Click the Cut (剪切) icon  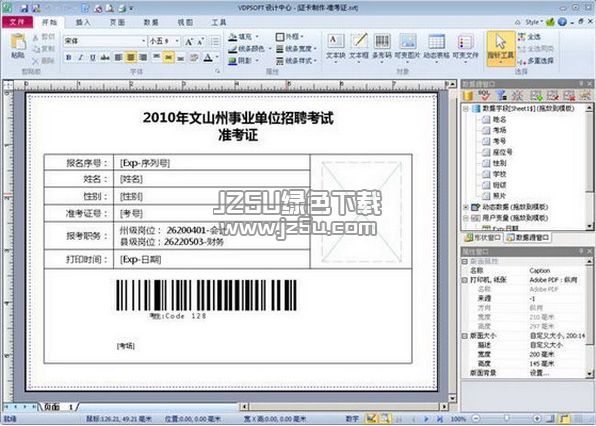(x=36, y=37)
